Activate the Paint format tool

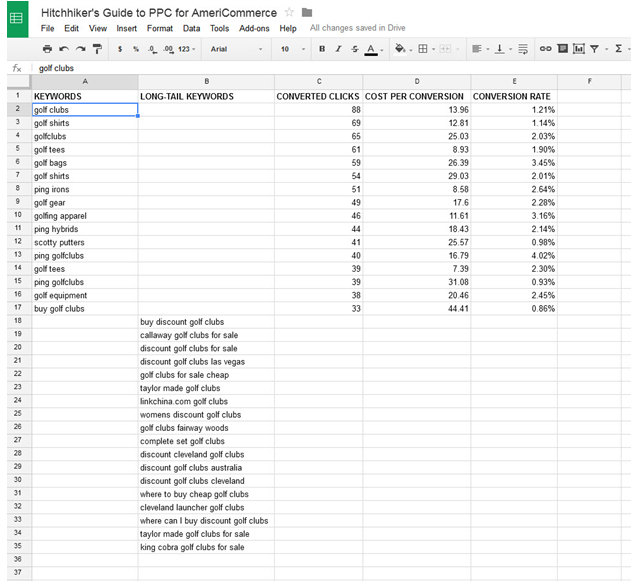coord(97,49)
